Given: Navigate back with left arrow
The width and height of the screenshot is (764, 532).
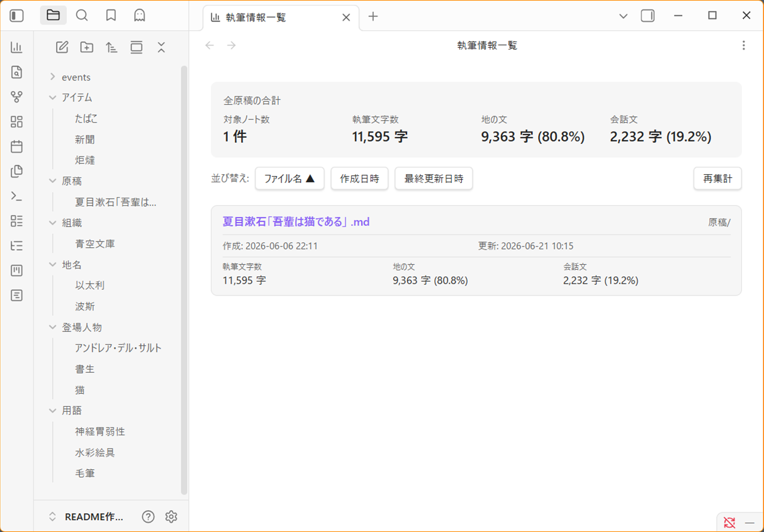Looking at the screenshot, I should click(210, 45).
